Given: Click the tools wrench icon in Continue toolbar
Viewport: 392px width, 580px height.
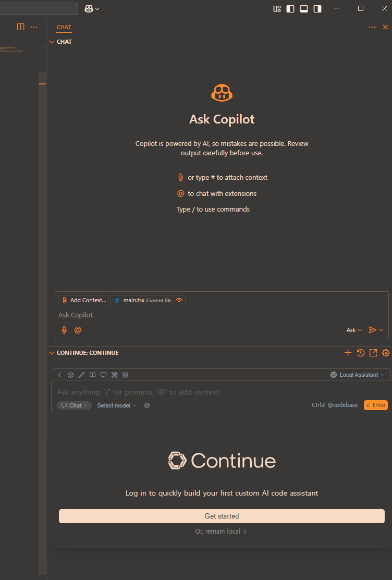Looking at the screenshot, I should click(114, 375).
